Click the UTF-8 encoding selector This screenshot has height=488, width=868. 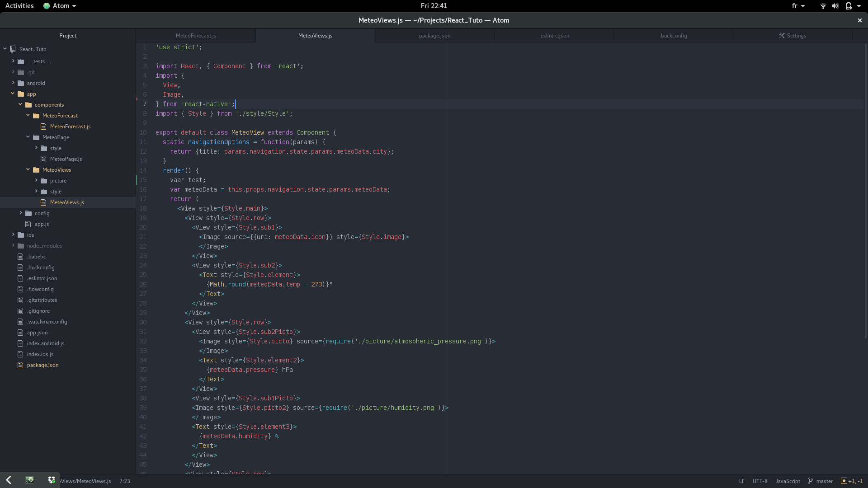pyautogui.click(x=760, y=481)
